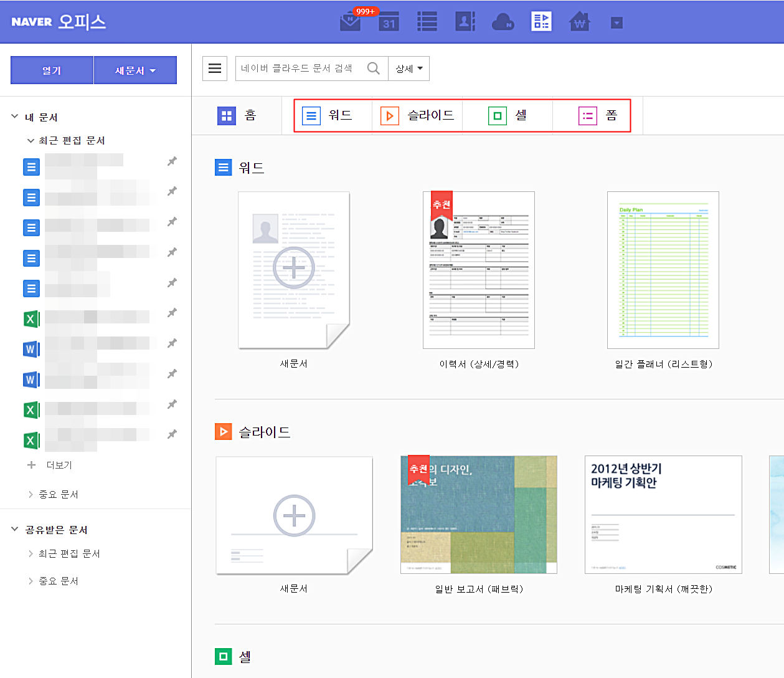Click the 마케팅 기획서 (깨끗한) caption text
784x678 pixels.
pyautogui.click(x=663, y=589)
